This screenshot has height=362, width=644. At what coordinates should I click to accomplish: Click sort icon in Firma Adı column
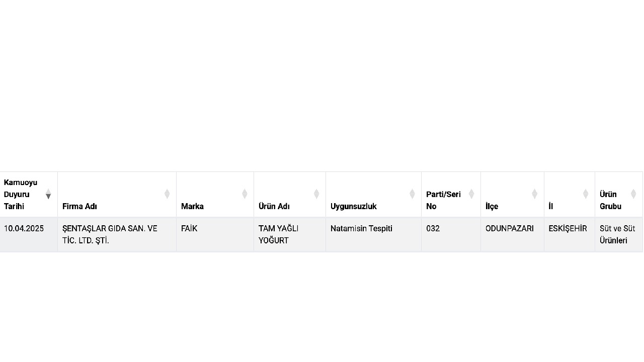click(x=167, y=194)
